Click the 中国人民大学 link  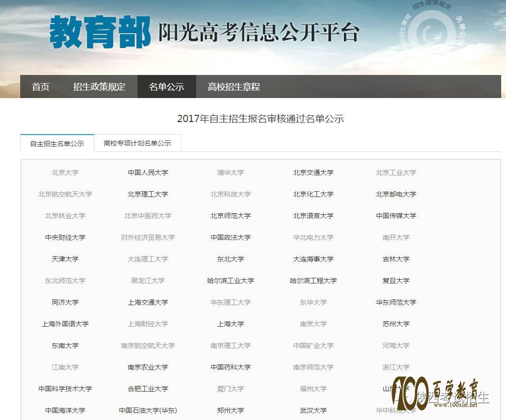tap(148, 173)
